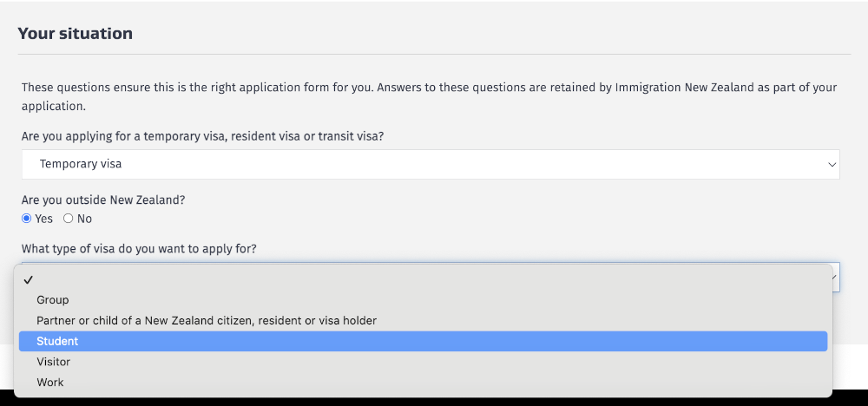Click the chevron arrow of Temporary visa dropdown
Viewport: 868px width, 406px height.
click(x=832, y=164)
